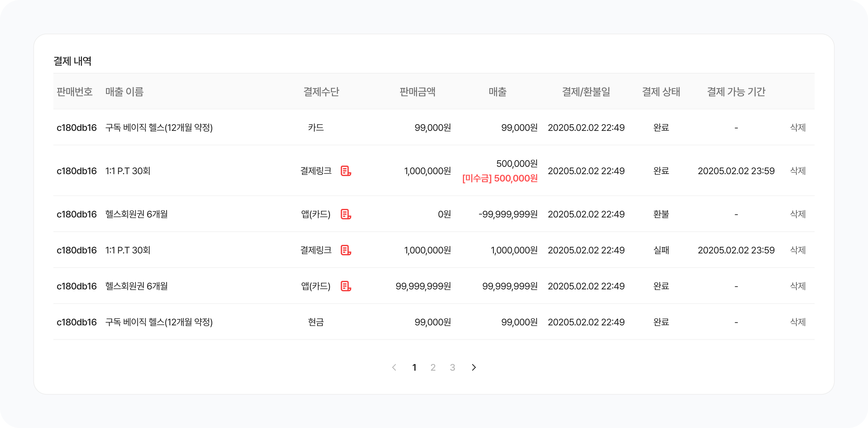Open receipt icon in the unpaid-balance P.T row

point(346,171)
